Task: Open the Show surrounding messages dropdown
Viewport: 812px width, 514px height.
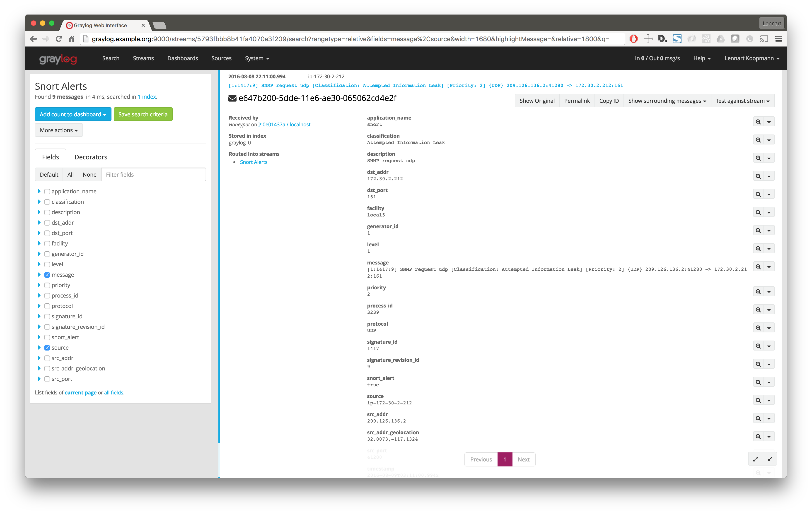Action: [667, 101]
